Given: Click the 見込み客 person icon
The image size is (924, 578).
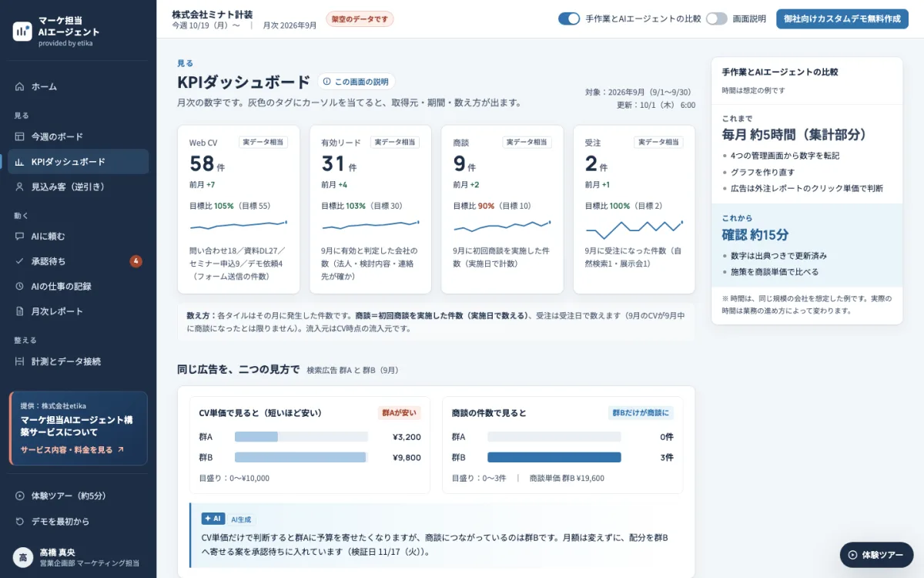Looking at the screenshot, I should click(20, 187).
